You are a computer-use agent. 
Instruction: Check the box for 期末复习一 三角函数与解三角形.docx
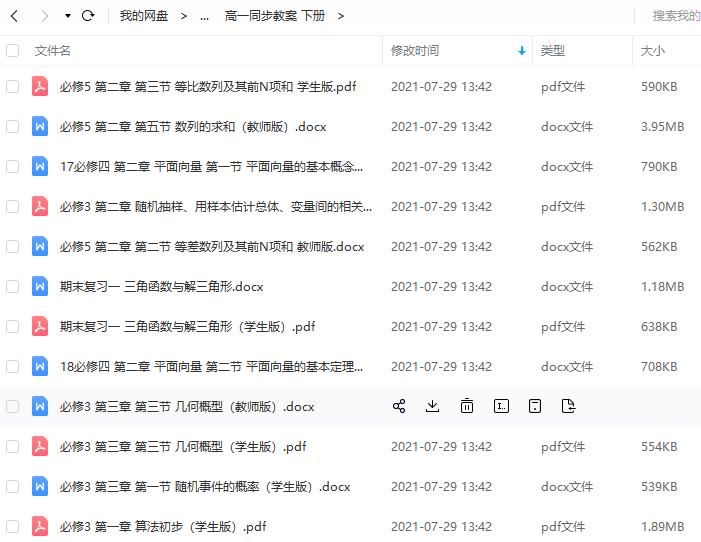click(x=12, y=287)
